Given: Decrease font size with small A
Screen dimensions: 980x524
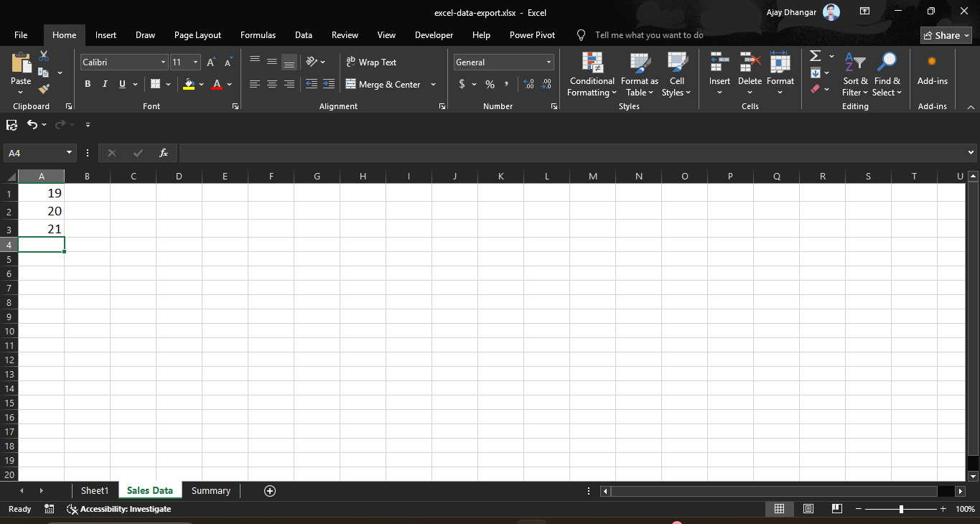Looking at the screenshot, I should click(228, 62).
